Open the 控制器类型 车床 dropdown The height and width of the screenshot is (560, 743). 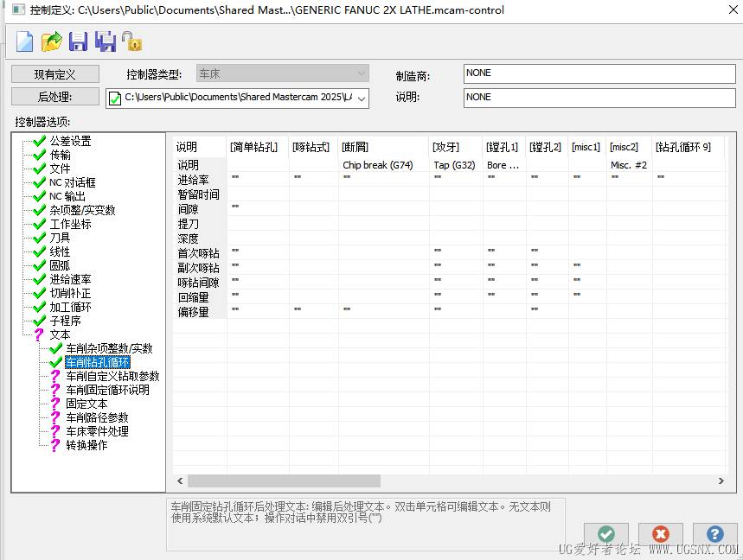pyautogui.click(x=283, y=73)
